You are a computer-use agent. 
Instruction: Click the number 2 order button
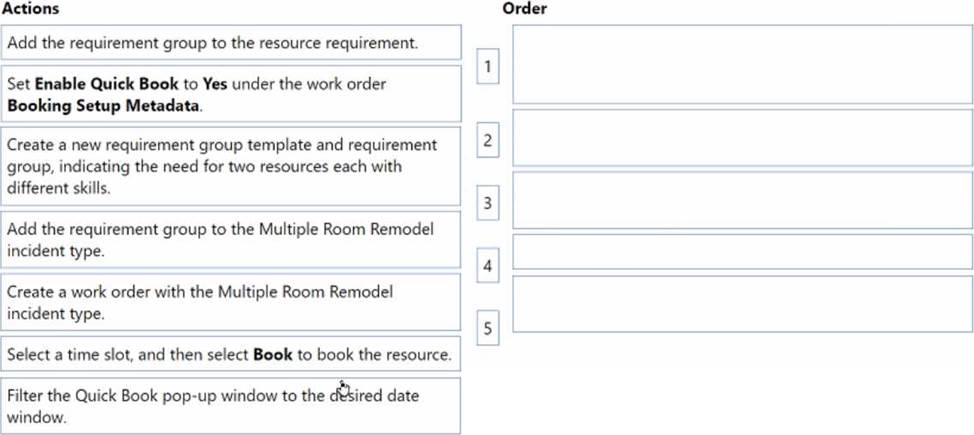click(488, 140)
